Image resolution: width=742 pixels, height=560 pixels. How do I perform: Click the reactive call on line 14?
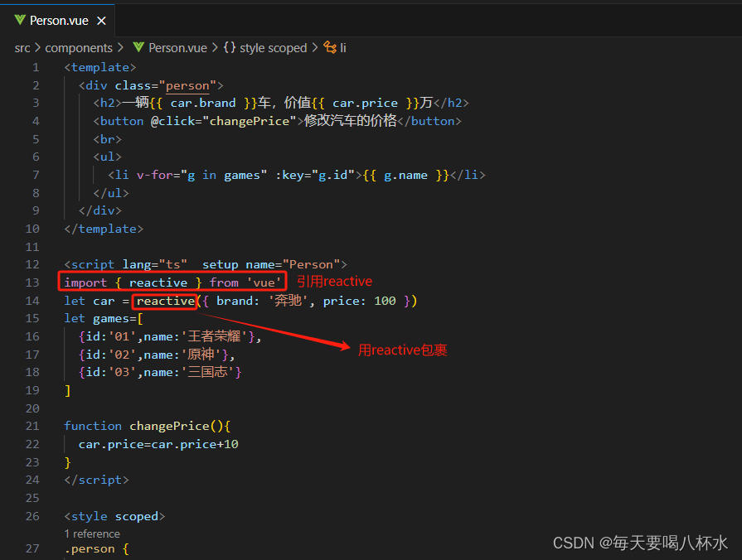click(x=166, y=302)
